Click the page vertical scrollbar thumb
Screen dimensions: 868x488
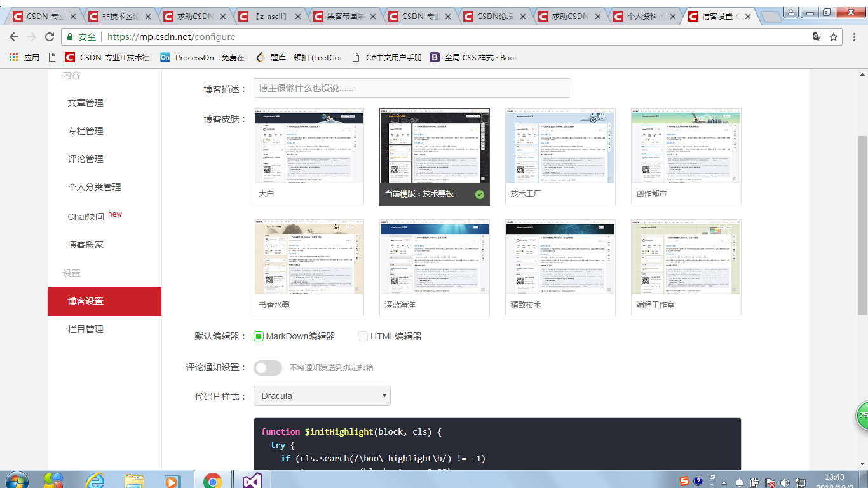tap(862, 226)
